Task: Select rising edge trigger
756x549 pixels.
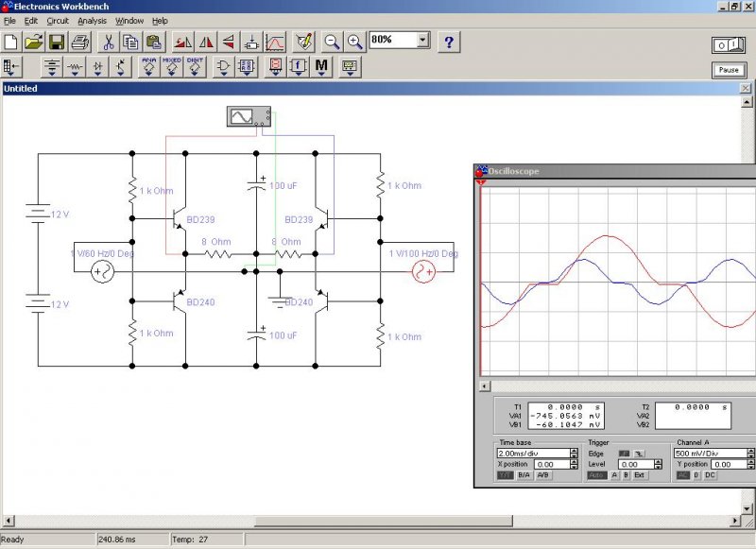Action: point(625,454)
